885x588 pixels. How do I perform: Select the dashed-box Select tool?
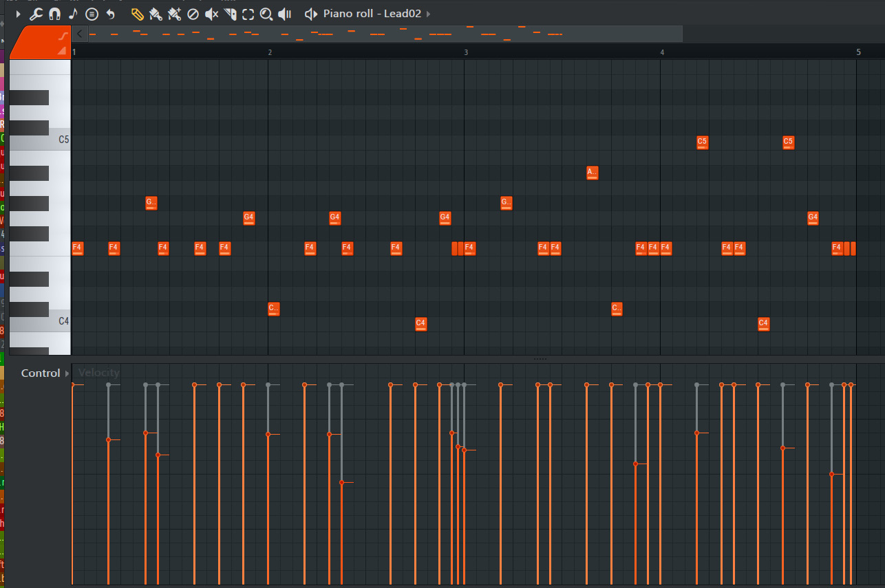click(x=248, y=14)
